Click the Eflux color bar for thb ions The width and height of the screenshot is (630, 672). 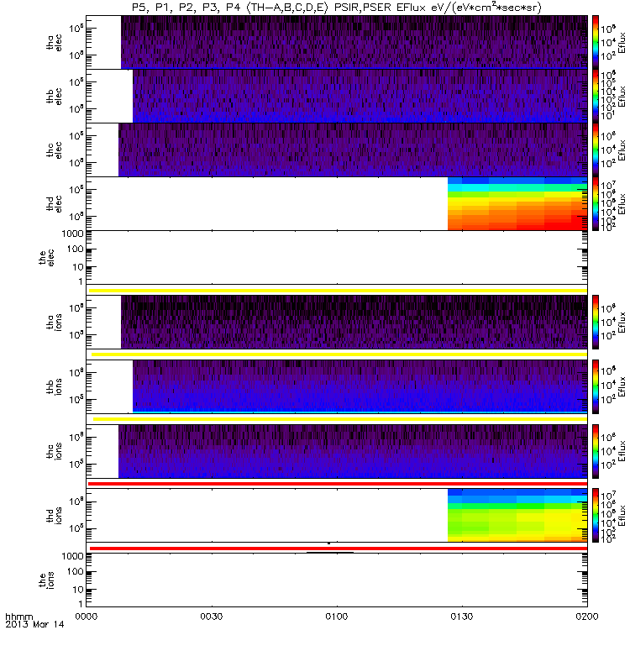596,386
